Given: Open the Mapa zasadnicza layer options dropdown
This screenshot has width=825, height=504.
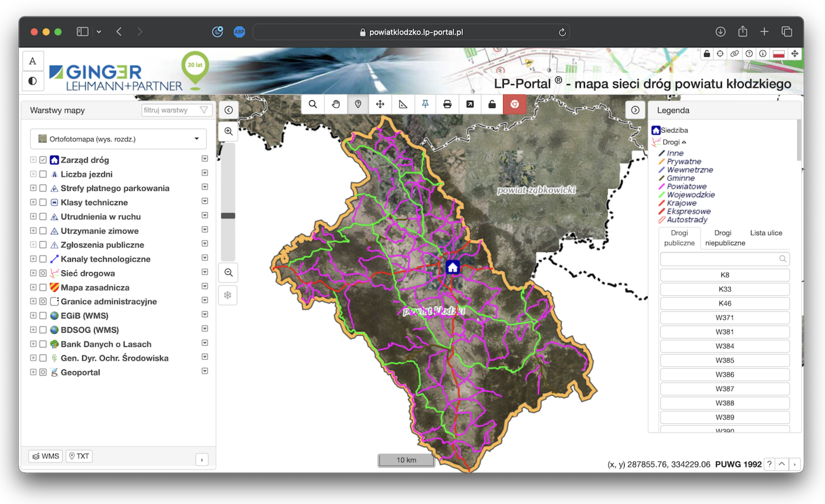Looking at the screenshot, I should 205,287.
